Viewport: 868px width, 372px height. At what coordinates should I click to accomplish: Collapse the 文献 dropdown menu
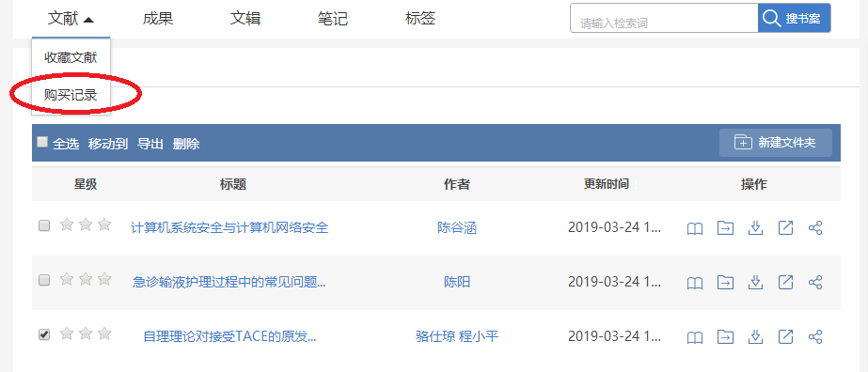71,19
